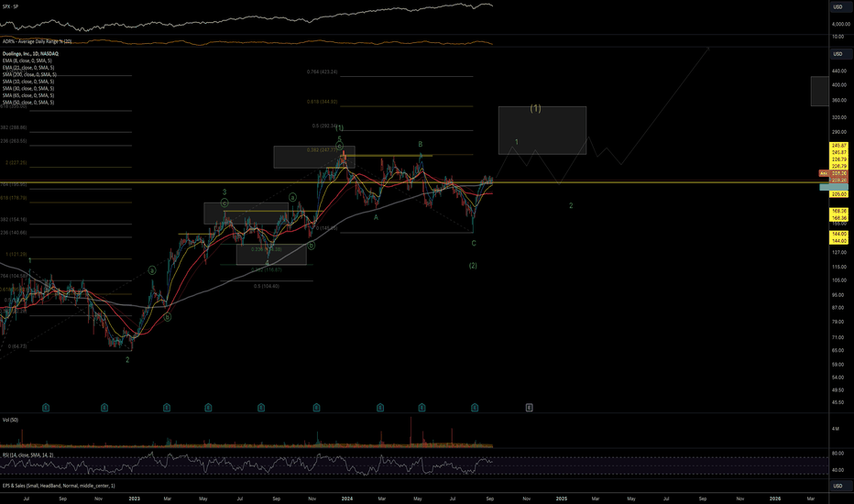
Task: Select the 0 (64.73) Fibonacci level label
Action: [17, 346]
